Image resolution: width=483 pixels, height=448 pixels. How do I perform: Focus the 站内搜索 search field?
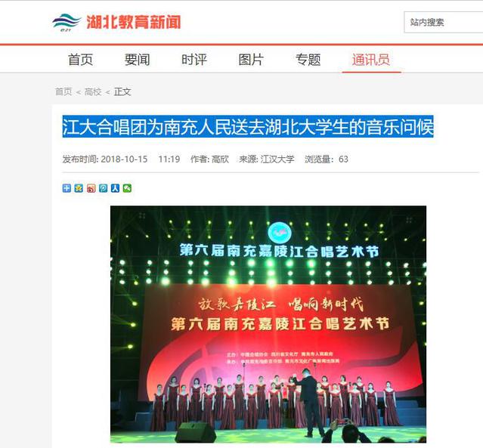(x=444, y=22)
